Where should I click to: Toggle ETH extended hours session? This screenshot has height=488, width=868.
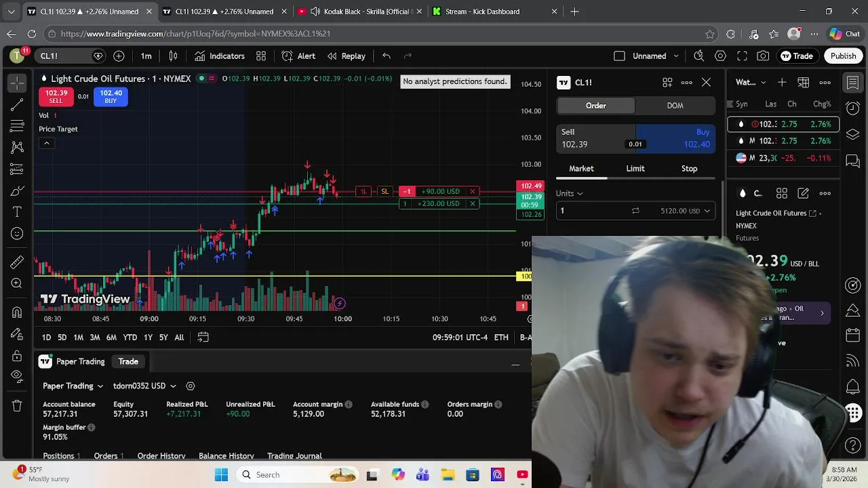501,337
